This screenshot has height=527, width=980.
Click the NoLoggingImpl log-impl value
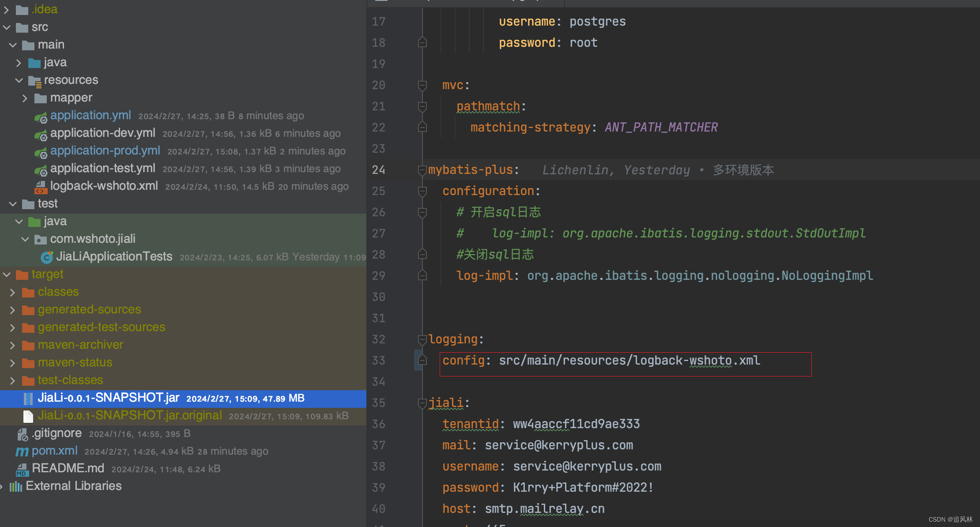(700, 276)
